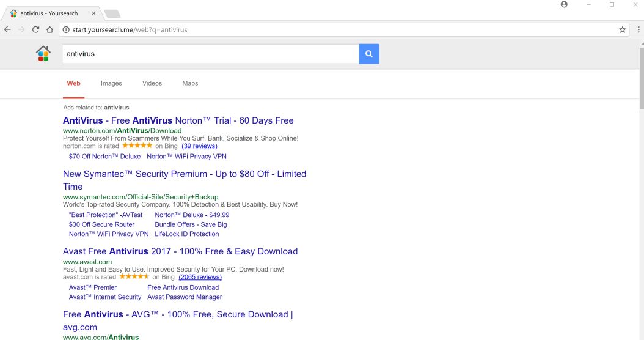
Task: Open Avast Free Antivirus 2017 link
Action: [180, 251]
